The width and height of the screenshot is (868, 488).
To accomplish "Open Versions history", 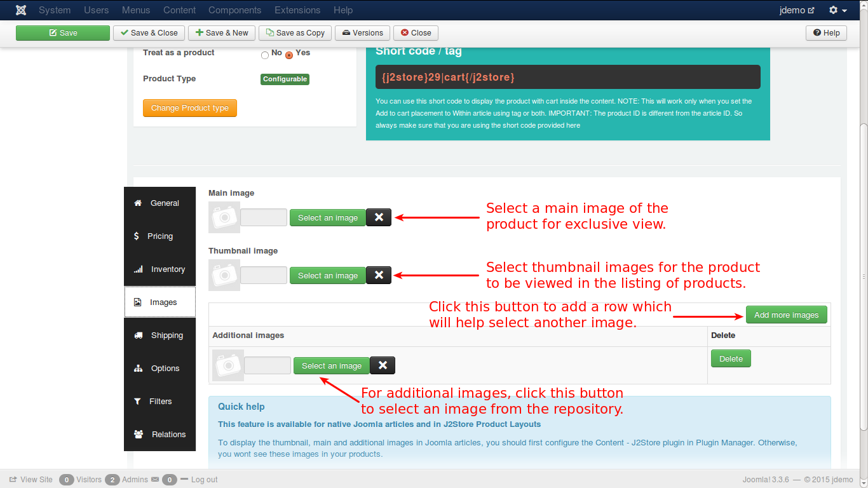I will tap(363, 33).
